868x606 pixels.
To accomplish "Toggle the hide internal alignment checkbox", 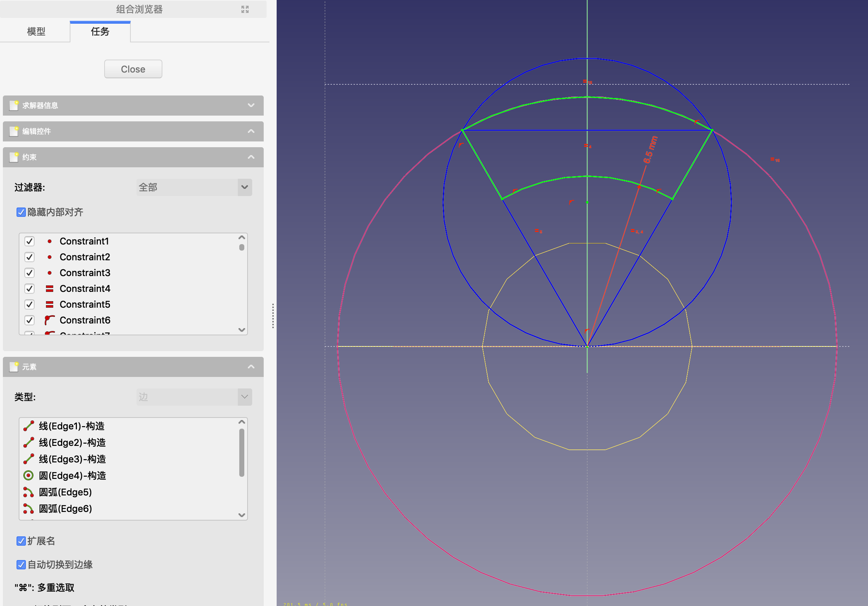I will [x=21, y=212].
